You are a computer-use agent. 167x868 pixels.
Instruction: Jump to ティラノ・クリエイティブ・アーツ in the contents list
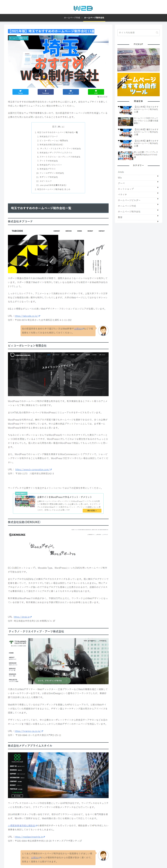[60, 149]
